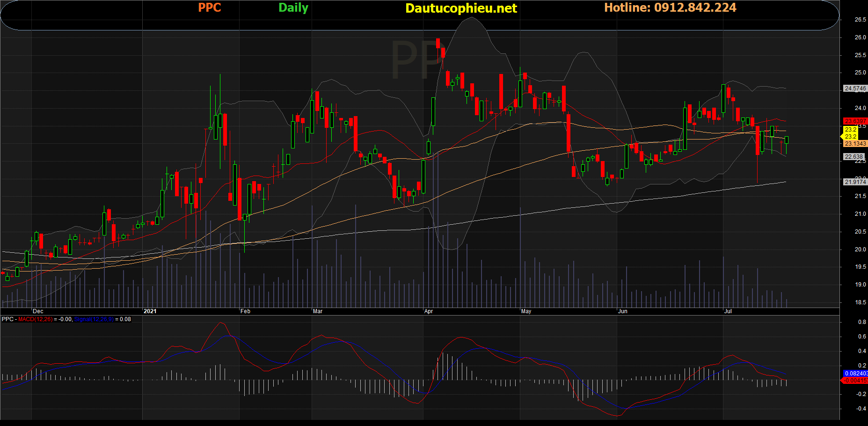The height and width of the screenshot is (426, 868).
Task: Click the 2021 year marker on time axis
Action: [150, 311]
